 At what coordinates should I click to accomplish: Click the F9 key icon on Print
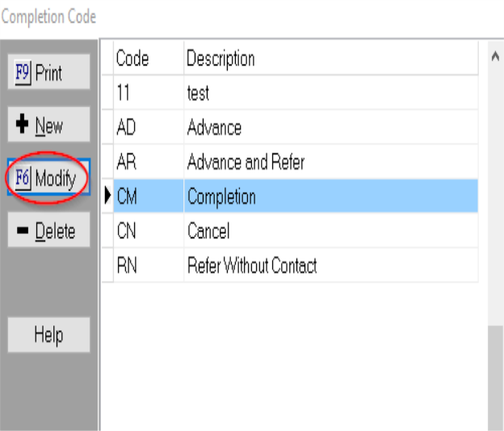(x=23, y=73)
